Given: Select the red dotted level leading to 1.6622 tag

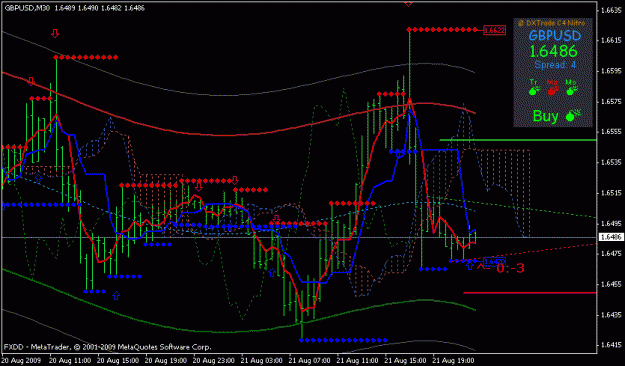Looking at the screenshot, I should 442,30.
